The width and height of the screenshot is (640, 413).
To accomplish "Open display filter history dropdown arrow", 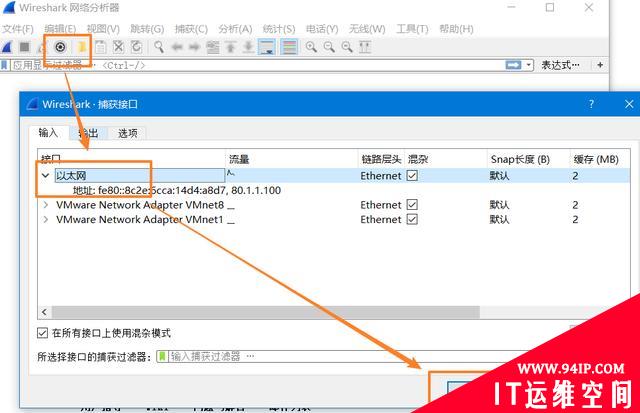I will (x=529, y=65).
